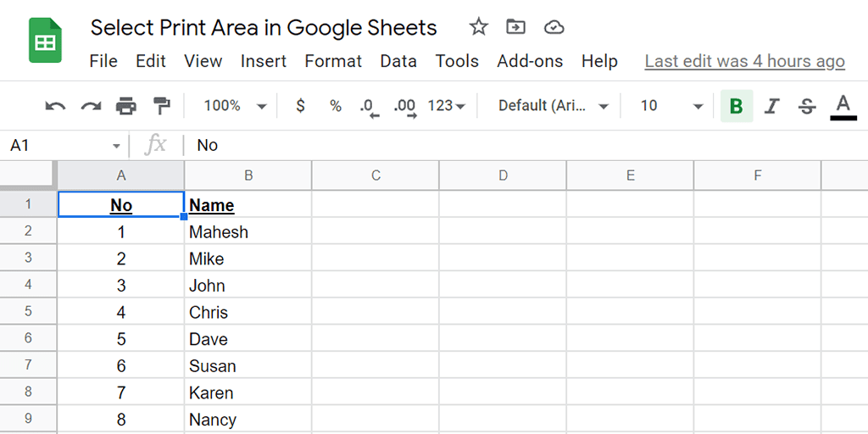Click the Redo arrow icon

(91, 106)
